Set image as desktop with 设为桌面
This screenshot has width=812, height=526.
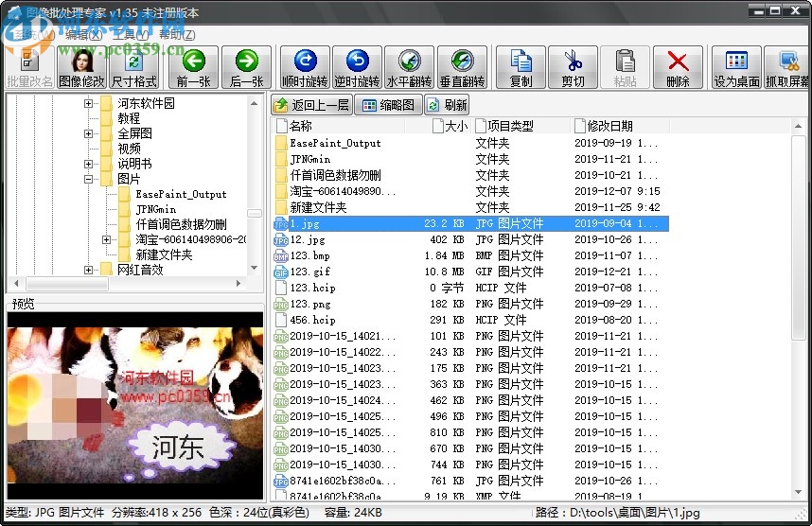pyautogui.click(x=736, y=68)
